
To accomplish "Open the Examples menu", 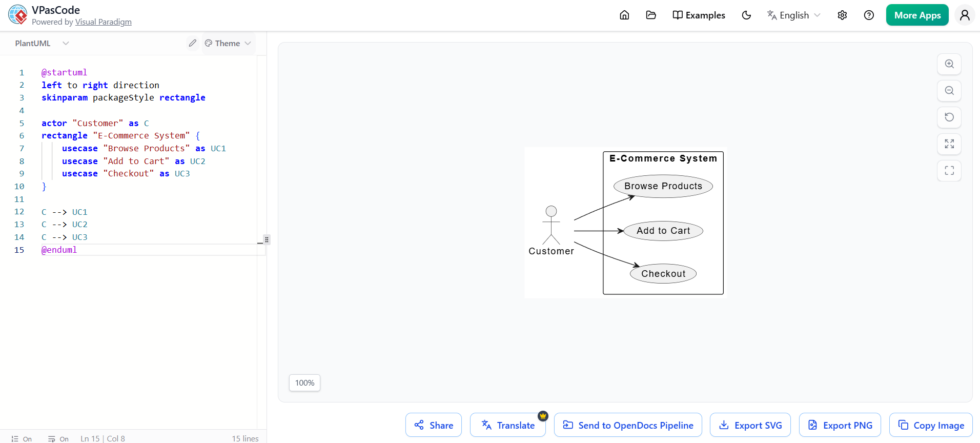I will point(699,15).
